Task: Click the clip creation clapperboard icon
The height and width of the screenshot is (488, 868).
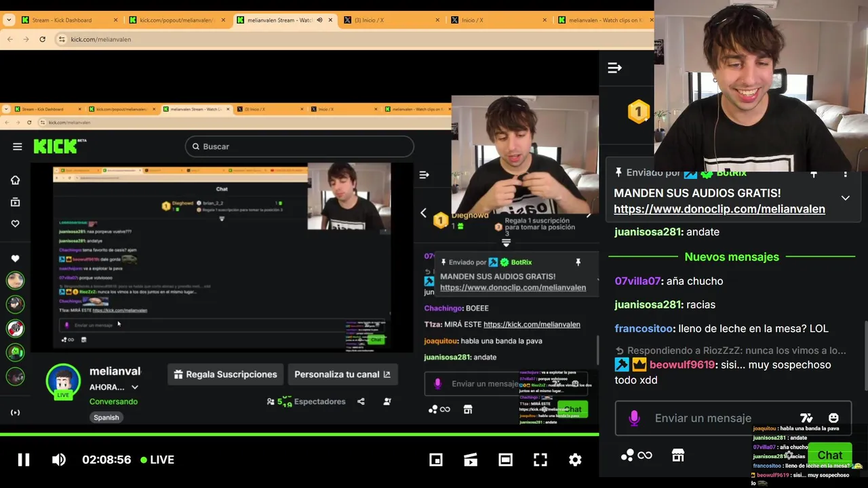Action: click(471, 460)
